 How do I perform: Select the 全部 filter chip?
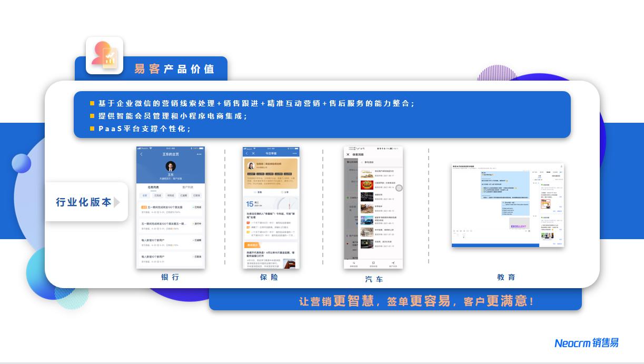pos(145,195)
